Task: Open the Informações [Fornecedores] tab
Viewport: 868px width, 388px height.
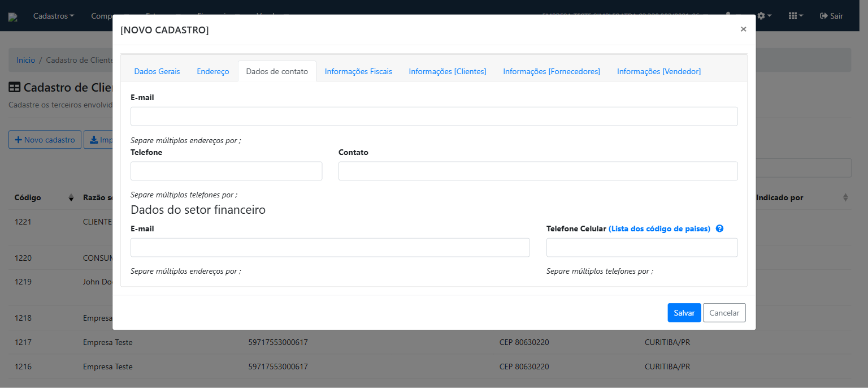Action: [552, 71]
